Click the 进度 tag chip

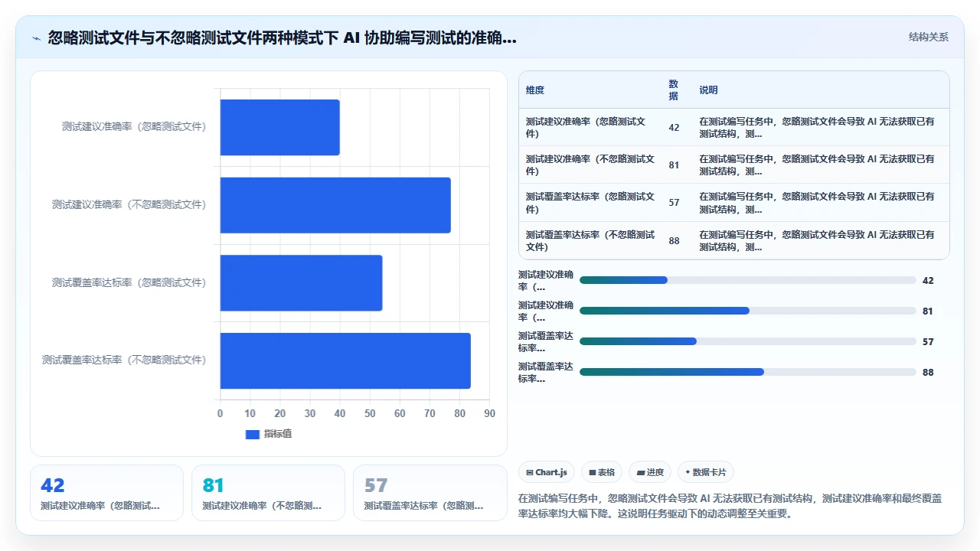pos(650,472)
